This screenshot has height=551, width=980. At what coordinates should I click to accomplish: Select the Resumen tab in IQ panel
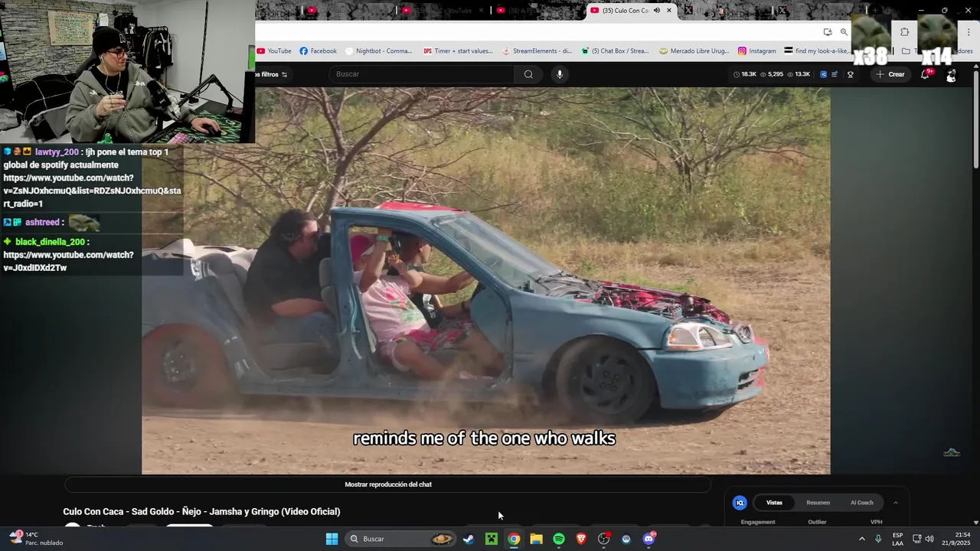tap(818, 503)
